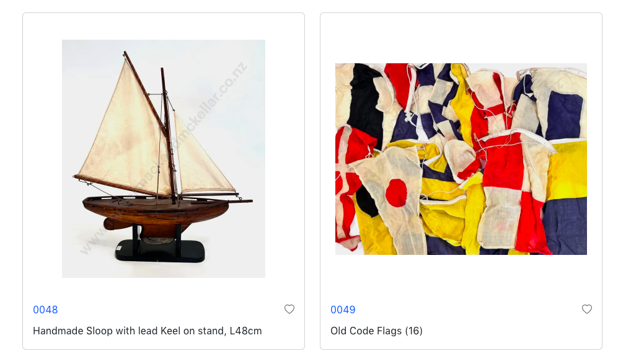The height and width of the screenshot is (361, 644).
Task: Click the white flag with red circle
Action: [x=395, y=192]
